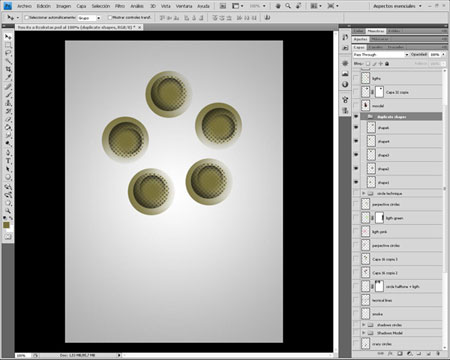Select the Eraser tool

[8, 119]
